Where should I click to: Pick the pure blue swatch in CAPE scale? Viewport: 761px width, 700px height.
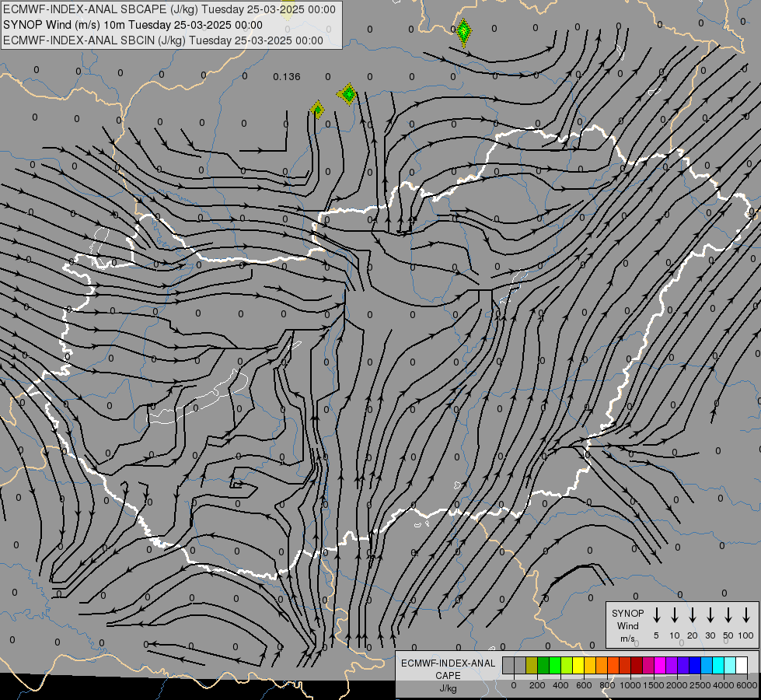(695, 665)
